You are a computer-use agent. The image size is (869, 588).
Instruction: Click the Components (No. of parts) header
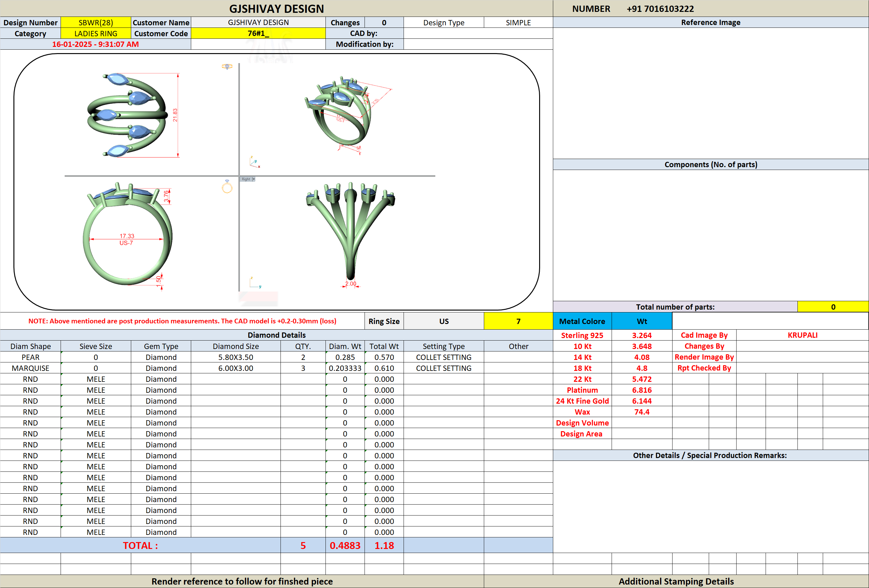[x=710, y=165]
